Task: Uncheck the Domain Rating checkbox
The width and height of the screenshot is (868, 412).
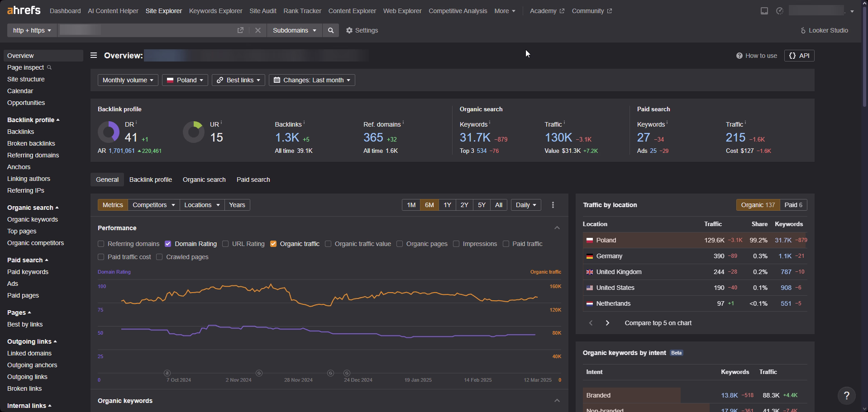Action: pyautogui.click(x=168, y=244)
